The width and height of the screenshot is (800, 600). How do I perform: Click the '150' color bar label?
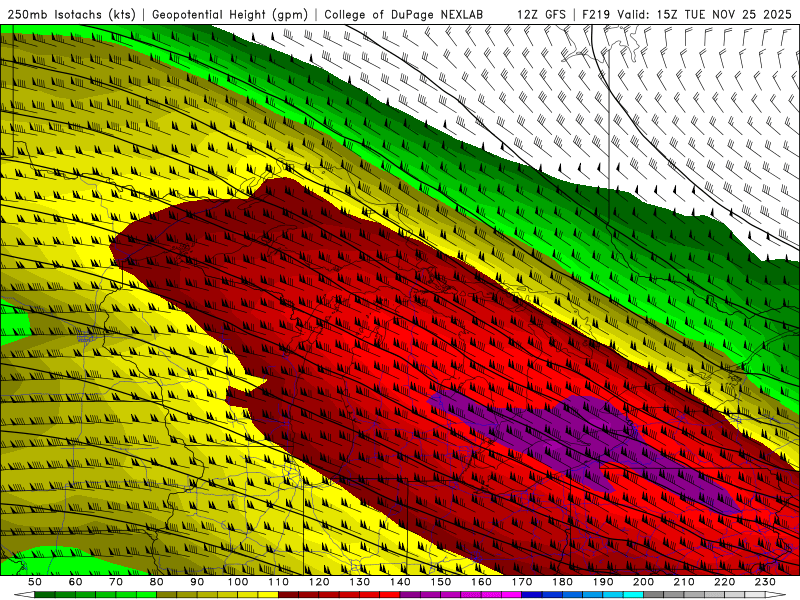point(440,582)
